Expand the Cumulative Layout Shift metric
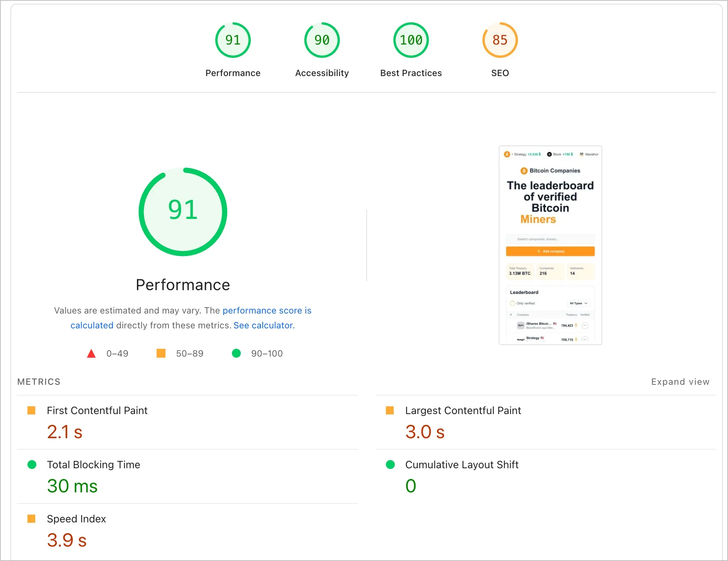The image size is (728, 561). coord(546,476)
